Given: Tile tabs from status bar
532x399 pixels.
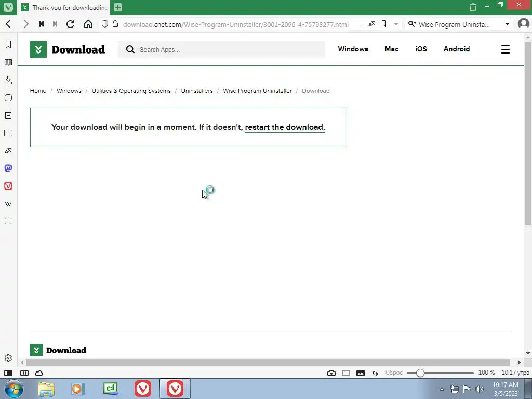Looking at the screenshot, I should pos(24,373).
